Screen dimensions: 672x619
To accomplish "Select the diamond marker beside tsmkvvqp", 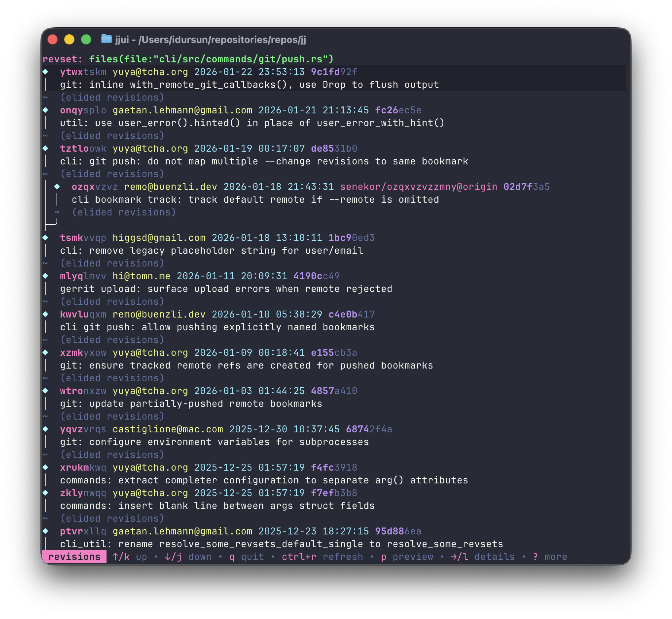I will (x=46, y=238).
